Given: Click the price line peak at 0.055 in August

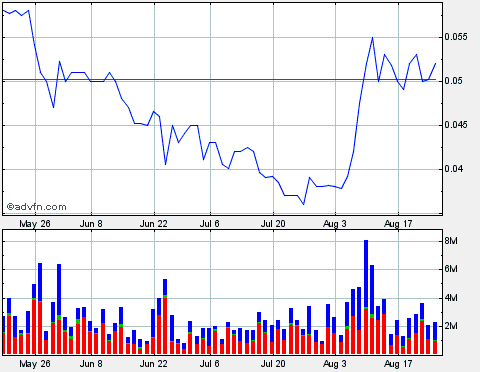Looking at the screenshot, I should (372, 37).
